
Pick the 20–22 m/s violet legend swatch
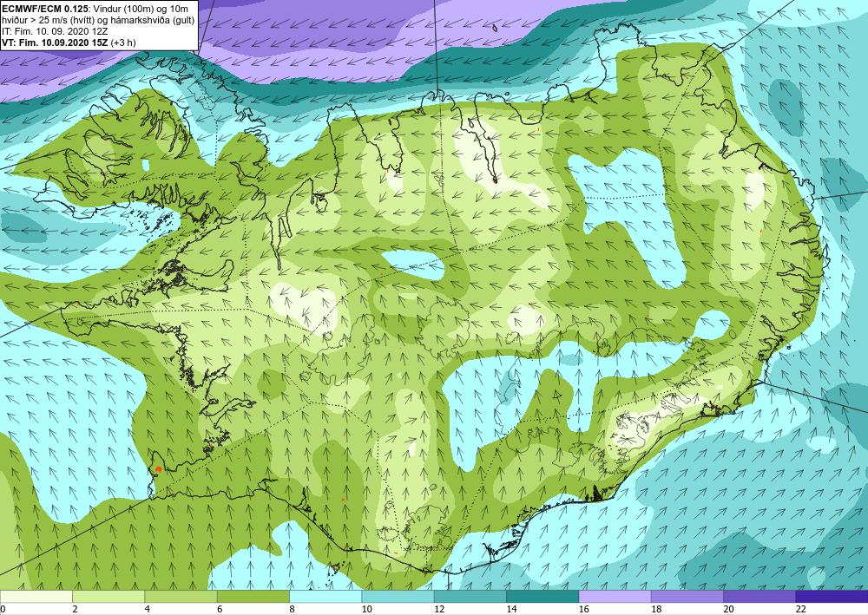click(759, 596)
